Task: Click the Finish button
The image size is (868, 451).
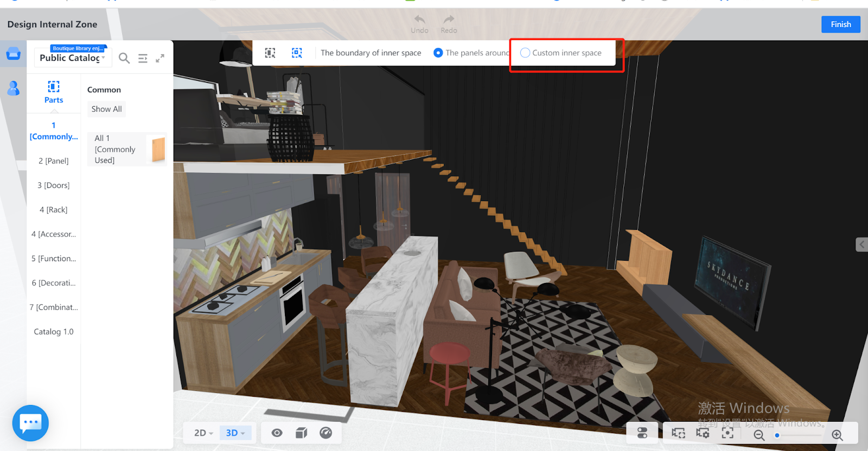Action: tap(841, 24)
